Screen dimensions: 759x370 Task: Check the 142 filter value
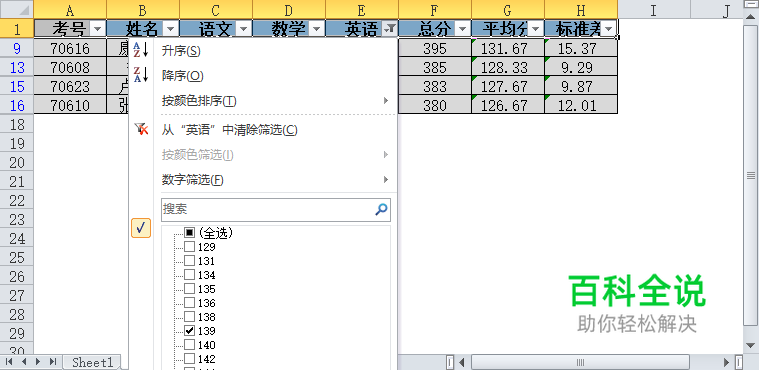(189, 359)
